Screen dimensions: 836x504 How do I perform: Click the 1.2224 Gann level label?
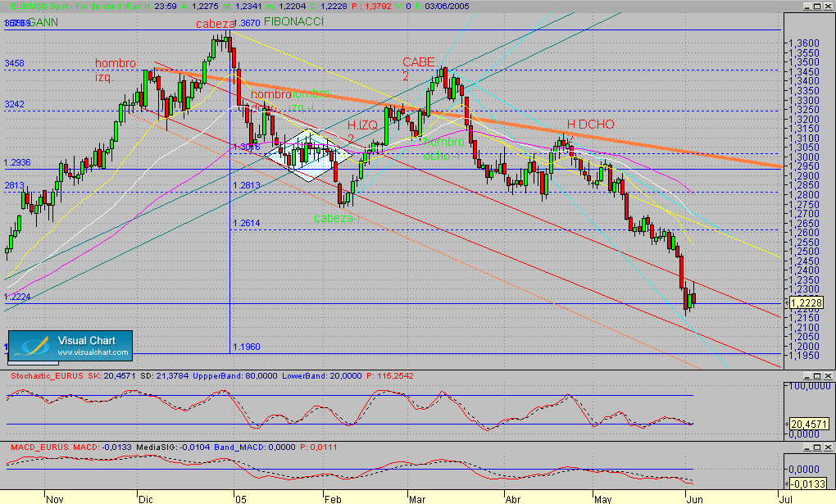(17, 297)
